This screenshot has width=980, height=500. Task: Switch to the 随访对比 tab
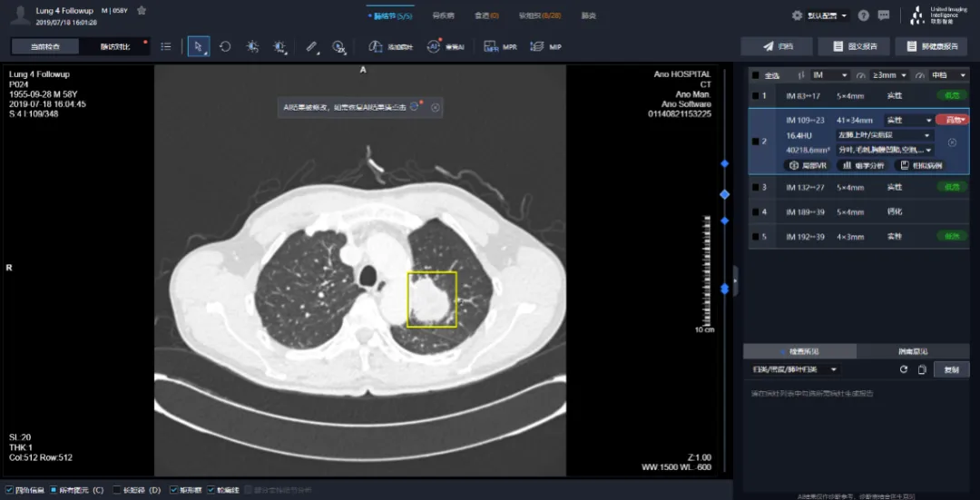(115, 46)
